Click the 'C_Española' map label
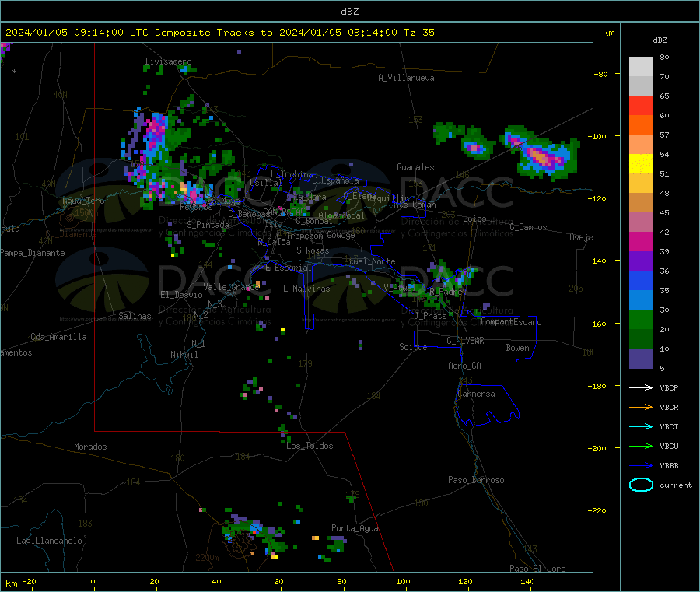Screen dimensions: 700x592 point(335,180)
